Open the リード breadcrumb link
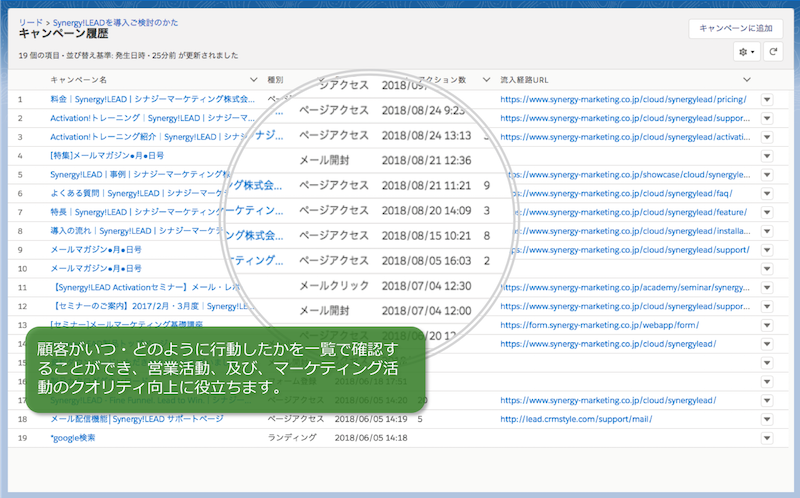The image size is (800, 498). point(30,23)
